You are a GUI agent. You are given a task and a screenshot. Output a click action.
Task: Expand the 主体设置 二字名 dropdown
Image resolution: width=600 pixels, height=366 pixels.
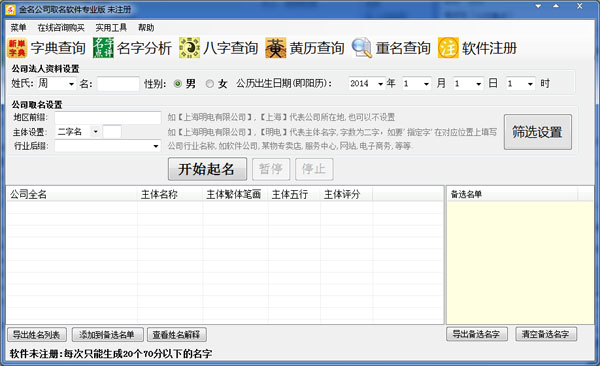[x=96, y=132]
